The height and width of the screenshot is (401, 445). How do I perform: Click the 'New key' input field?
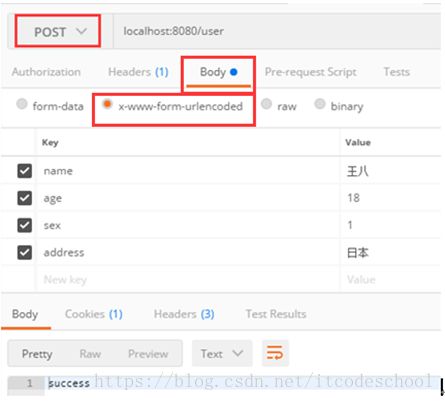coord(188,279)
